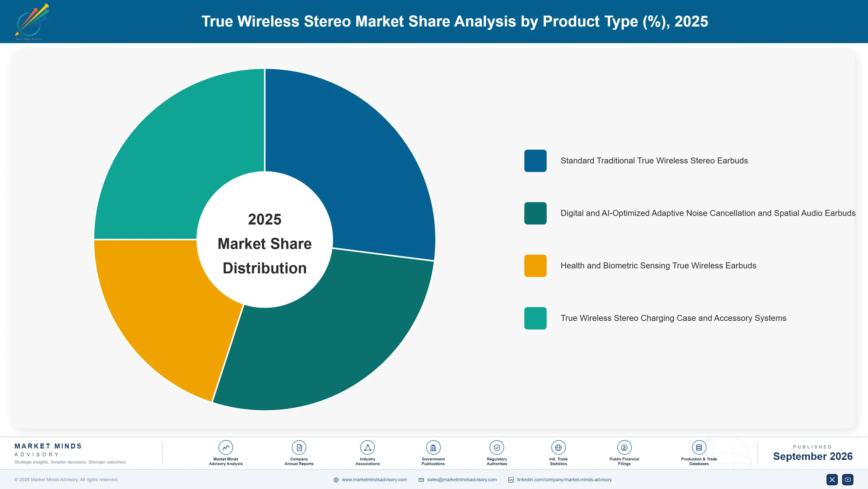Open www.marketmindsadvisory.com link
The height and width of the screenshot is (489, 868).
tap(374, 480)
